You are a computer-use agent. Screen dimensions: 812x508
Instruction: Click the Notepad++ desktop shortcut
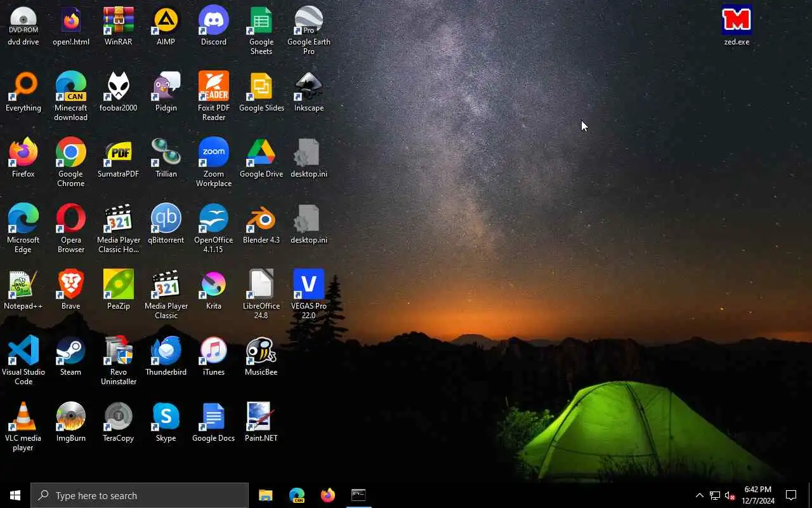(x=23, y=290)
